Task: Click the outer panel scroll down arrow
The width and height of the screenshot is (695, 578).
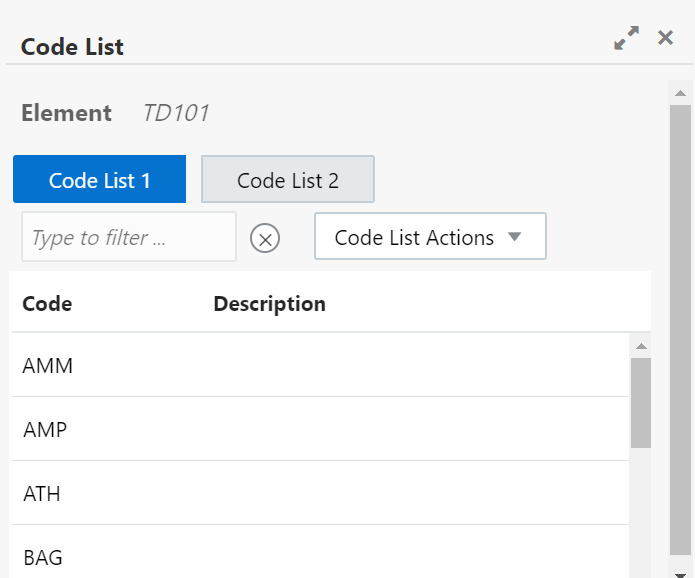Action: pyautogui.click(x=680, y=572)
